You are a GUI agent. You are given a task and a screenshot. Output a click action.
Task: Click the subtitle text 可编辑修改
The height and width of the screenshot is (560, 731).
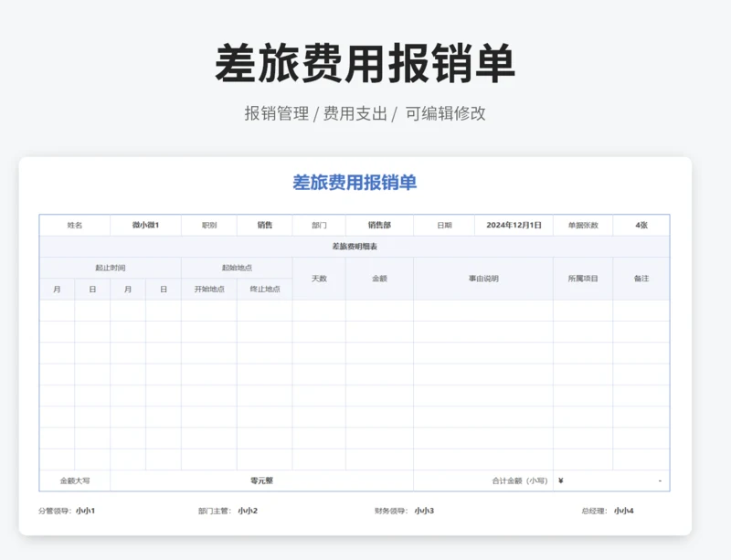(x=445, y=113)
